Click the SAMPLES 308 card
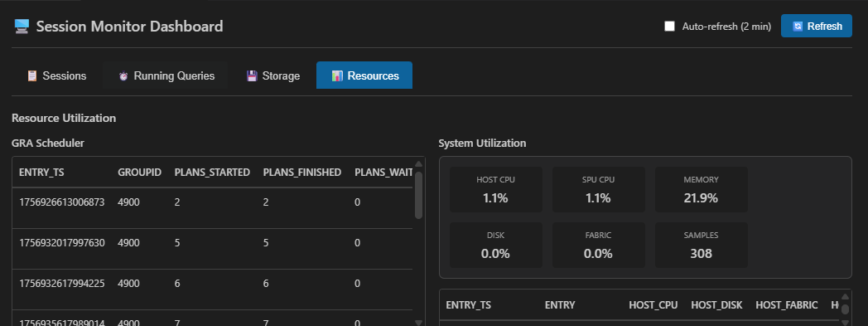 (x=702, y=245)
